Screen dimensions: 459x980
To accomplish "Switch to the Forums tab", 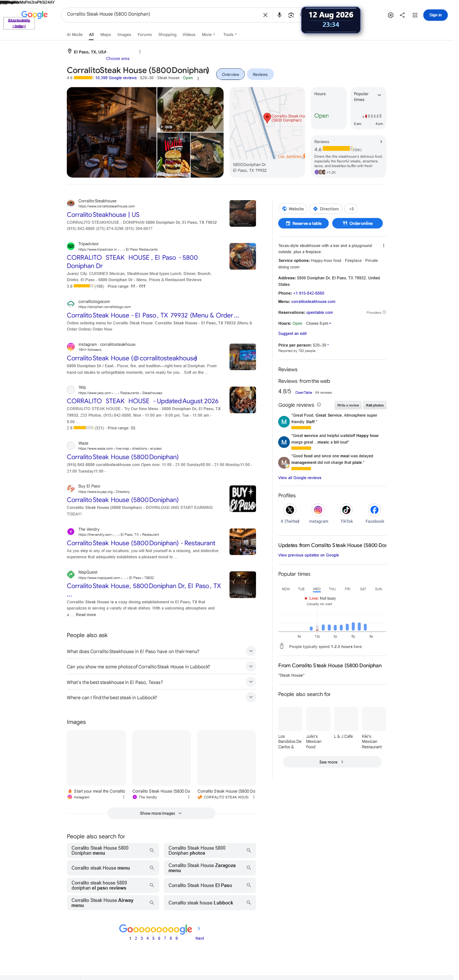I will [x=145, y=35].
